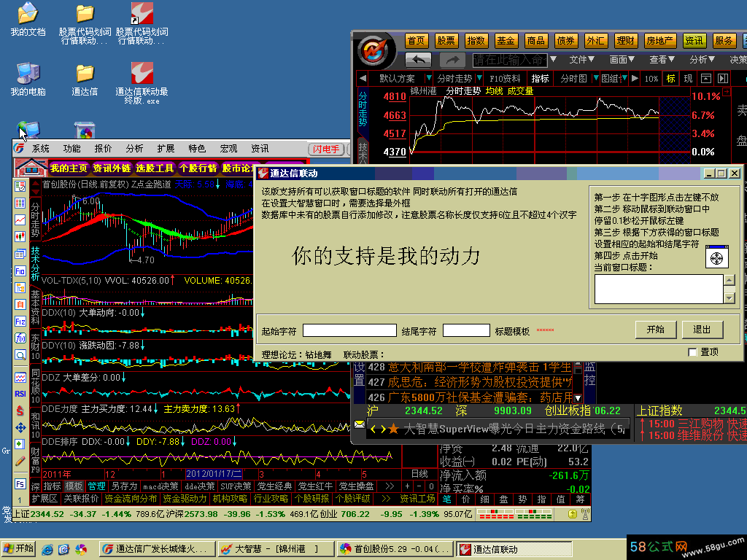Toggle the 现 button in 大智慧 toolbar

click(x=688, y=79)
